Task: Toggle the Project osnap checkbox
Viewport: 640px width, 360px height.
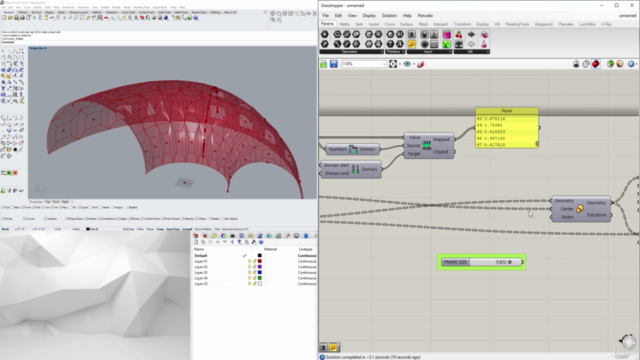Action: coord(112,207)
